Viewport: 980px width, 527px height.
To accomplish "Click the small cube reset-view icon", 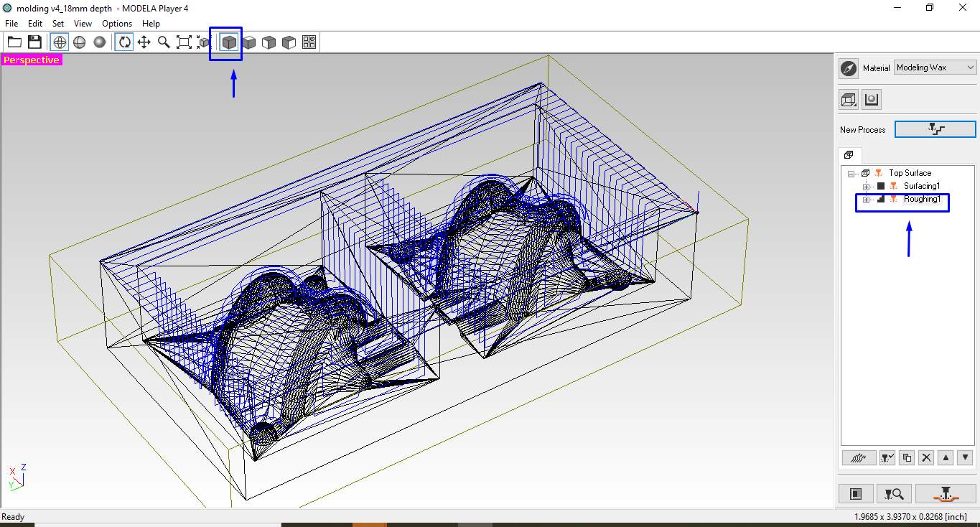I will point(203,42).
